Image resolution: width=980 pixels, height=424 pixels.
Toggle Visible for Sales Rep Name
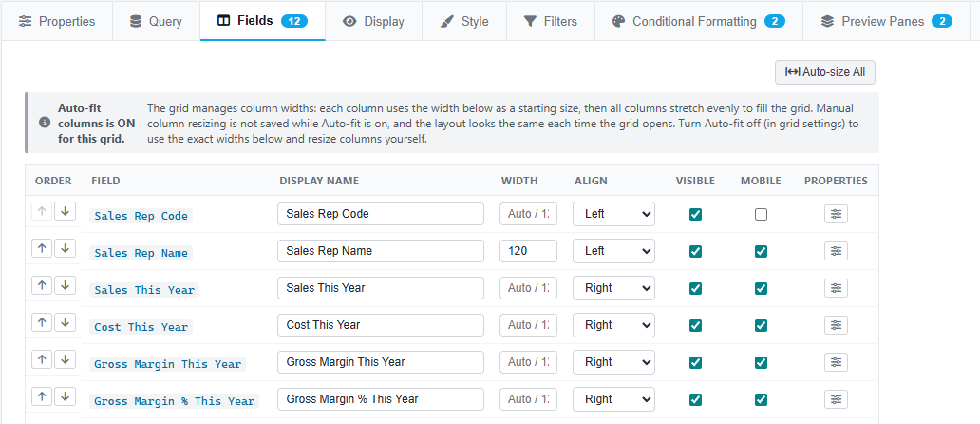coord(695,251)
